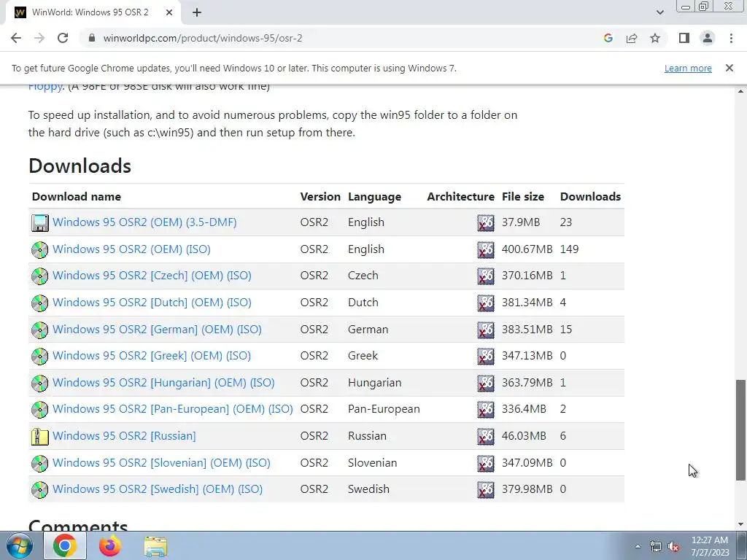
Task: Click the taskbar clock showing 12:27 AM
Action: [710, 546]
